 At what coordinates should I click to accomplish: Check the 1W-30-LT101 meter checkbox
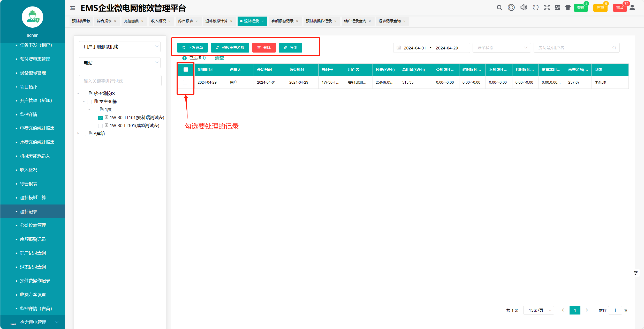pyautogui.click(x=100, y=126)
